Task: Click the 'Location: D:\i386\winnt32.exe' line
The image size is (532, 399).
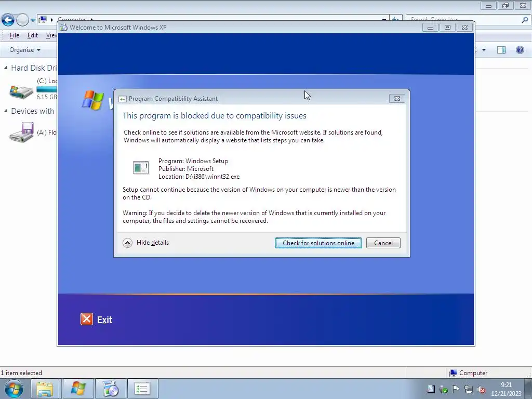Action: point(199,177)
